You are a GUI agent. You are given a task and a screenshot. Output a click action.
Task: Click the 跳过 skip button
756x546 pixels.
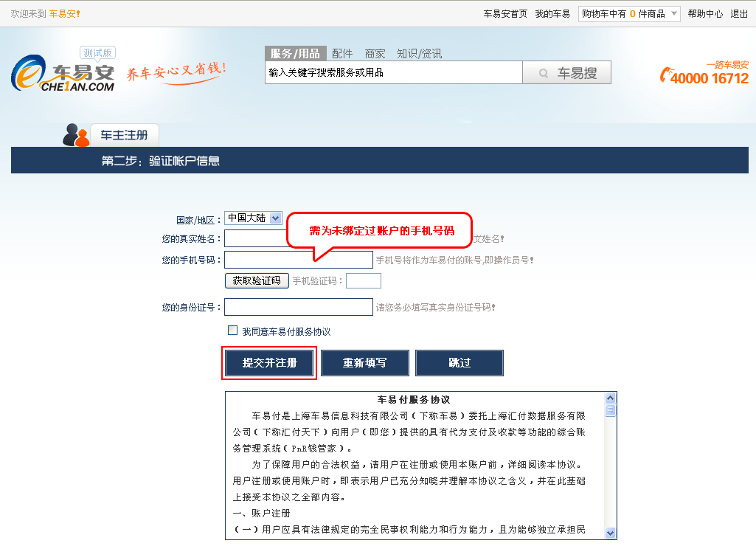(459, 363)
